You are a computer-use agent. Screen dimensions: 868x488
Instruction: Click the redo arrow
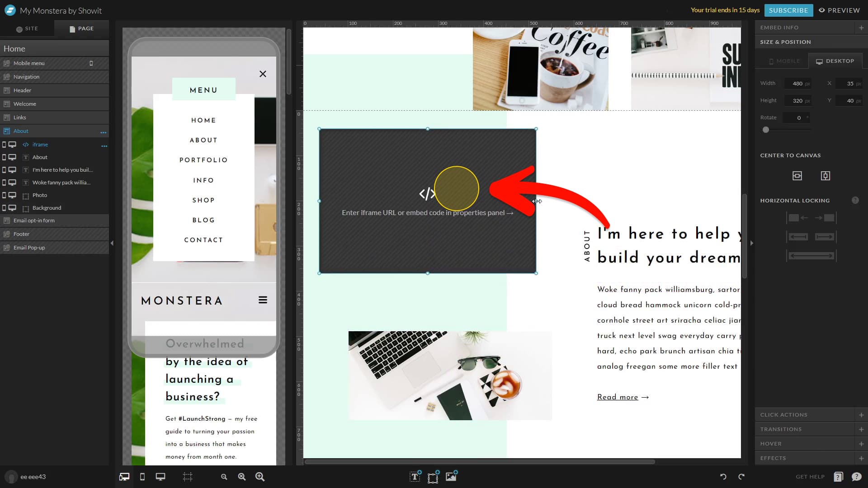pyautogui.click(x=741, y=477)
